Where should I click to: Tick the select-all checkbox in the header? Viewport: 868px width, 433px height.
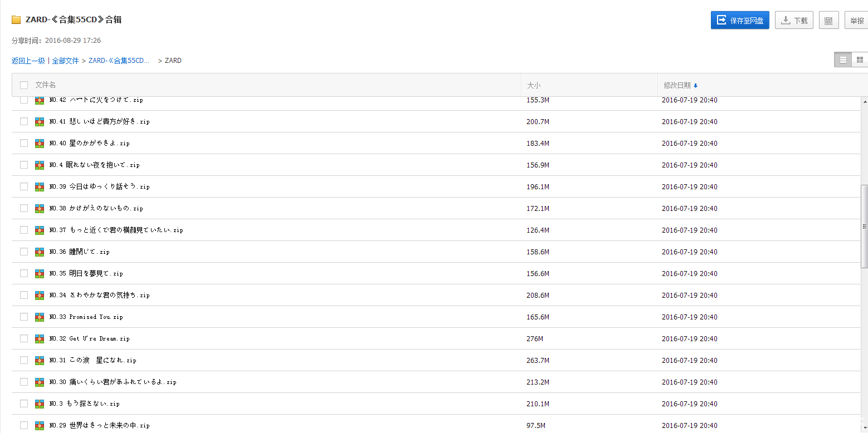click(x=24, y=85)
